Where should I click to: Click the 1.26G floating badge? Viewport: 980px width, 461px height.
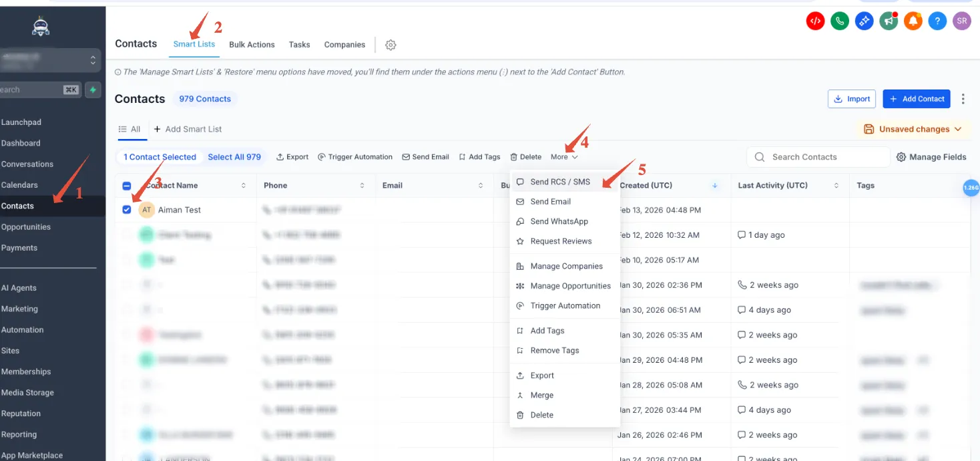pos(971,188)
